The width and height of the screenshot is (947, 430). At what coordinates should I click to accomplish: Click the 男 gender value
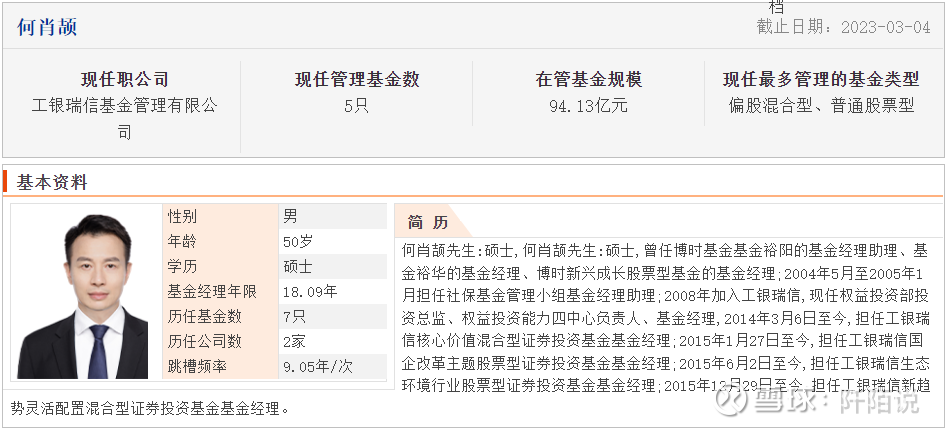290,216
